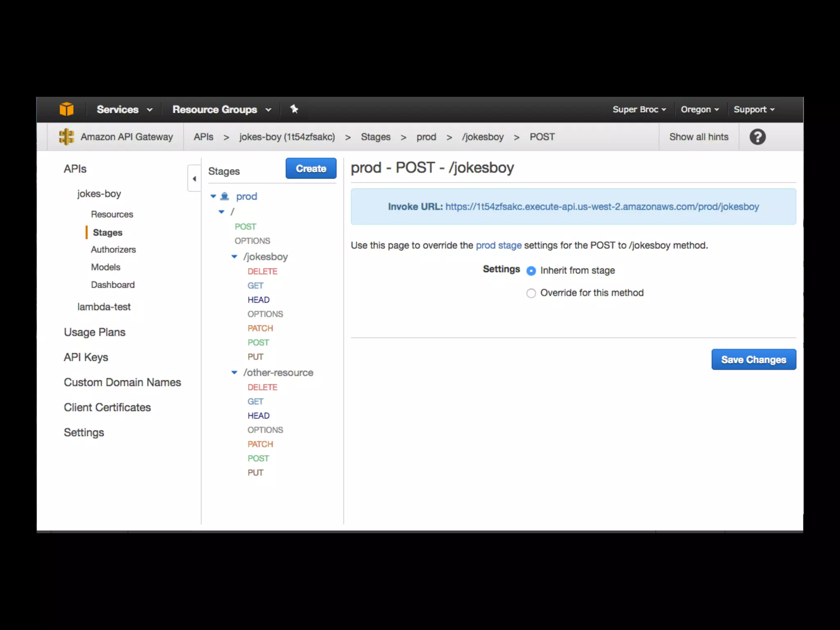Select POST under /other-resource
The image size is (840, 630).
click(x=258, y=459)
